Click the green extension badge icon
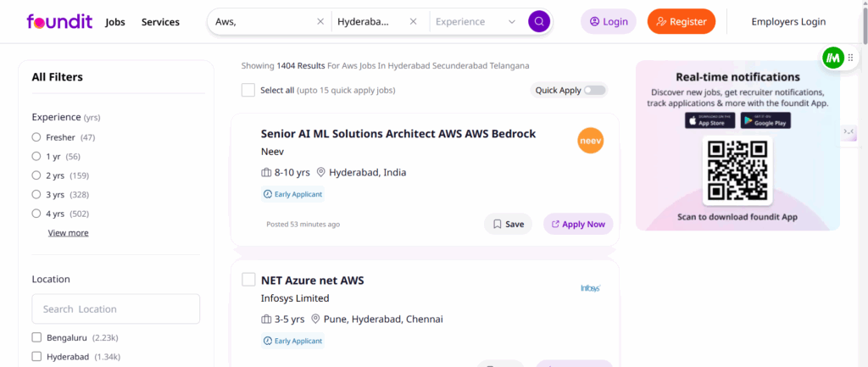This screenshot has width=868, height=367. click(832, 58)
